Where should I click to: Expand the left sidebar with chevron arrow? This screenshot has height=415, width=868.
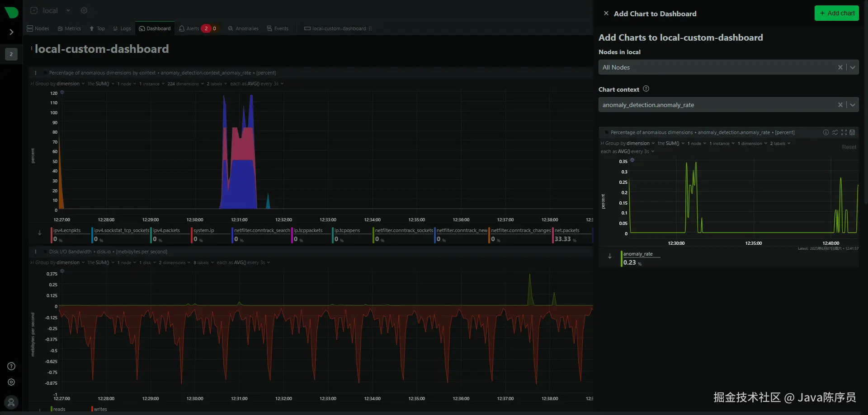point(11,32)
